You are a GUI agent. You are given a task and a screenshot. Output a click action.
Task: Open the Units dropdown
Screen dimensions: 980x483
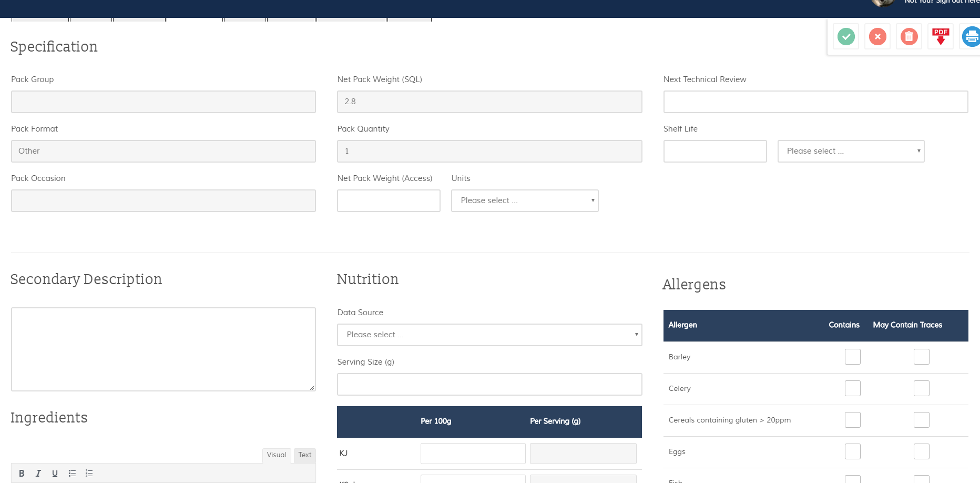(525, 200)
